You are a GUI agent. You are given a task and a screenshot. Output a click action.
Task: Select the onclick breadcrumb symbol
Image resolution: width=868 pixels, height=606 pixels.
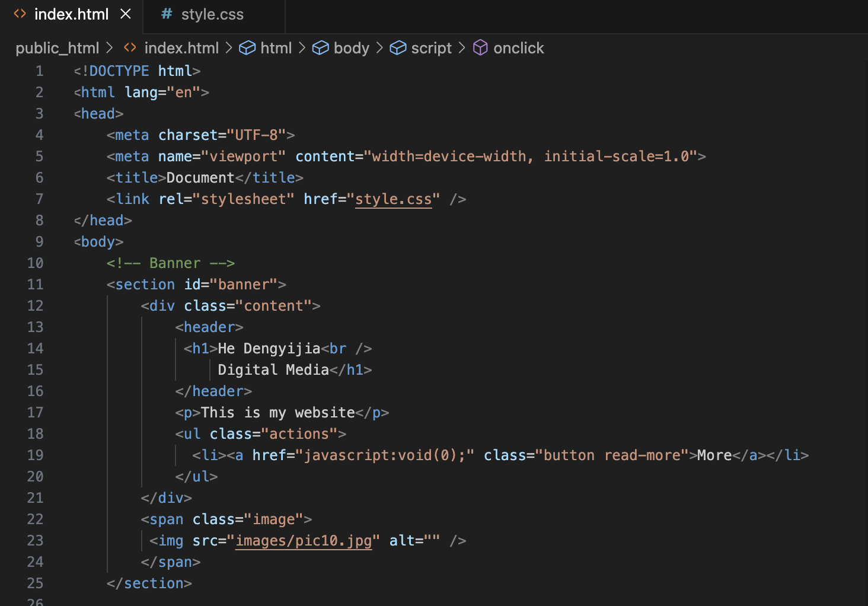coord(518,48)
